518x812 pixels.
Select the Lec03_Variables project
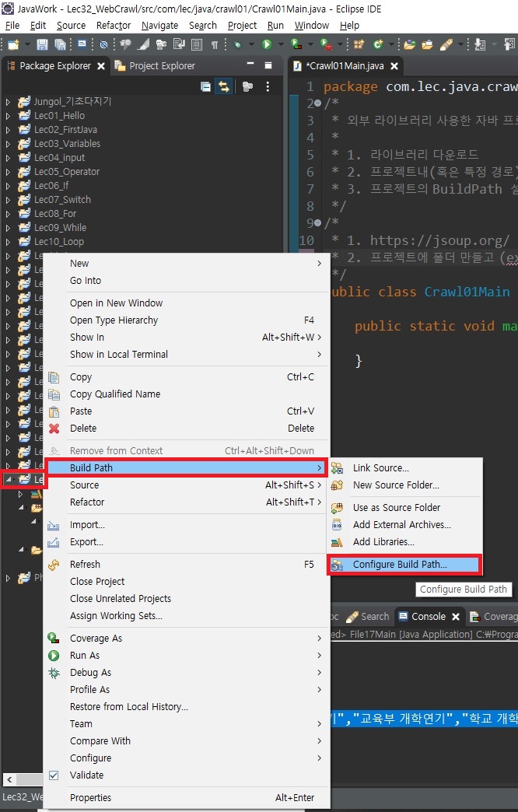click(67, 143)
